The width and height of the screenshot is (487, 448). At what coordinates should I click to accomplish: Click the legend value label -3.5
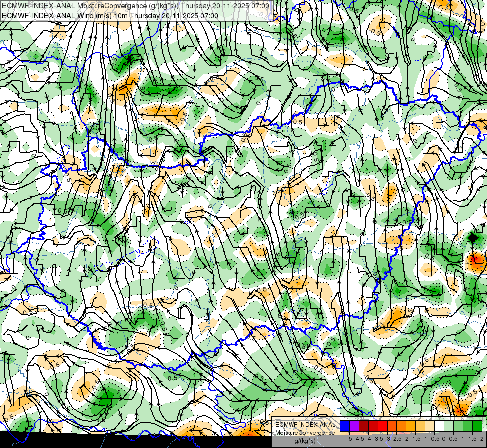[x=378, y=439]
